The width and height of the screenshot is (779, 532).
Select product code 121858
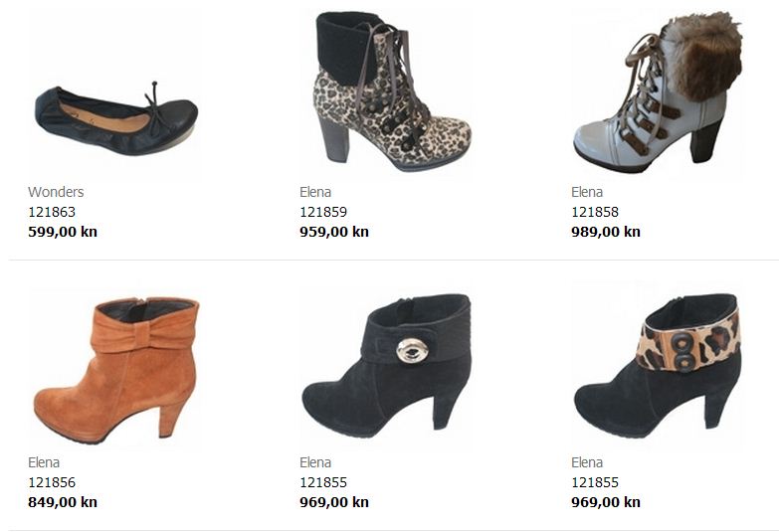595,212
